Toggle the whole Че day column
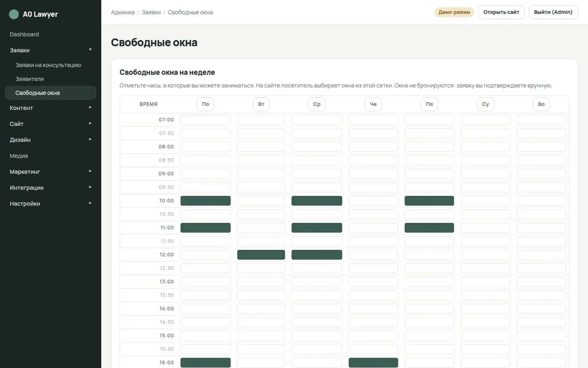The image size is (588, 368). point(373,104)
